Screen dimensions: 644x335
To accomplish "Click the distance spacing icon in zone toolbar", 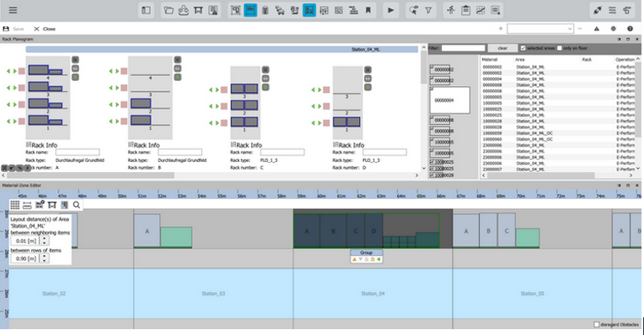I will 27,205.
